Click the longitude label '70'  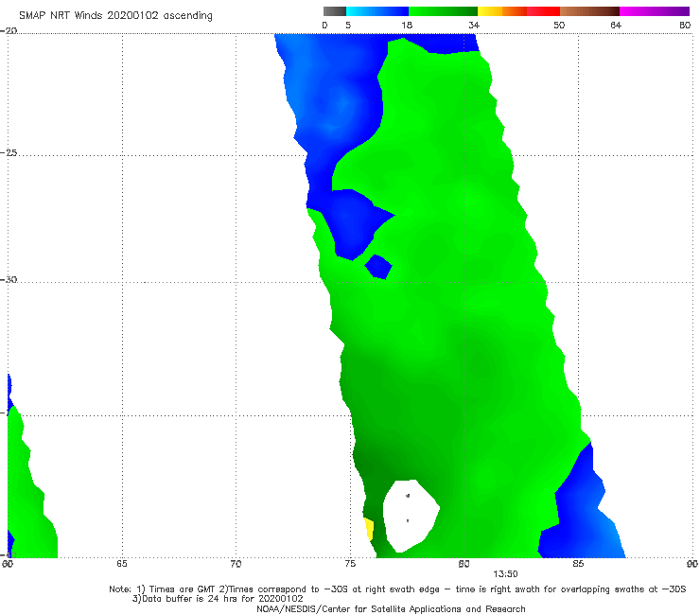point(236,564)
